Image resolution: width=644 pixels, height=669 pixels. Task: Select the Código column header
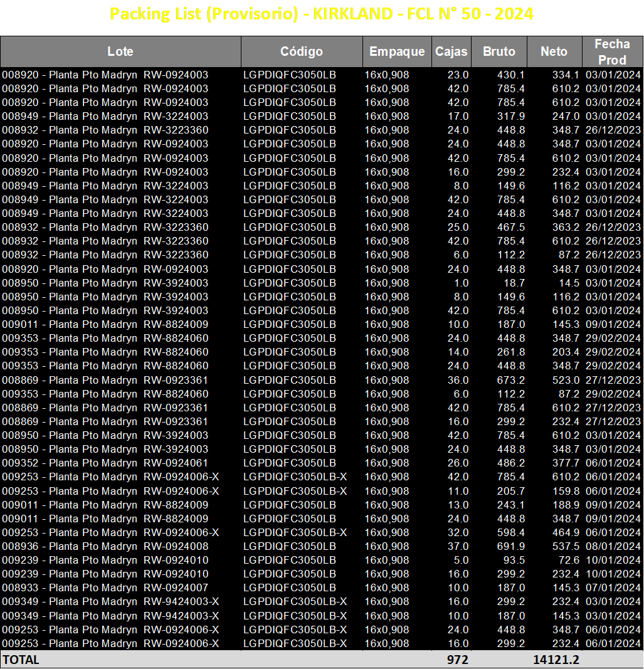[x=302, y=51]
